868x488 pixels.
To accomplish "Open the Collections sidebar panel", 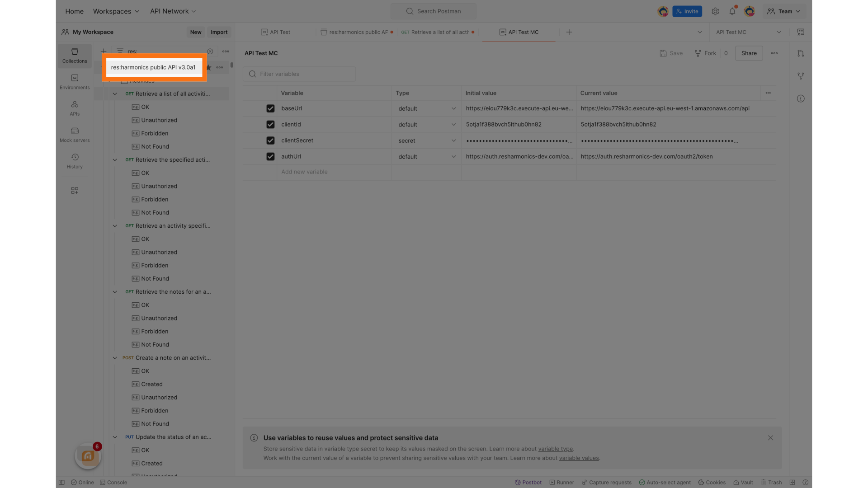I will pyautogui.click(x=75, y=55).
